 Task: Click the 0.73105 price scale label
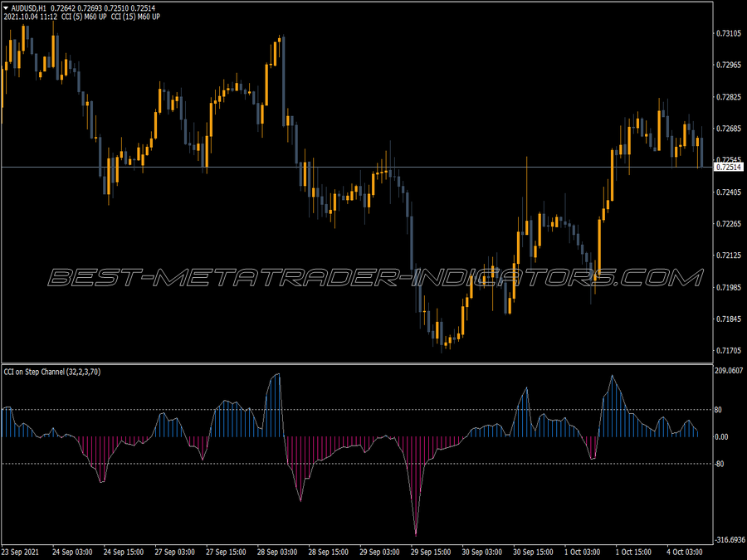[729, 33]
